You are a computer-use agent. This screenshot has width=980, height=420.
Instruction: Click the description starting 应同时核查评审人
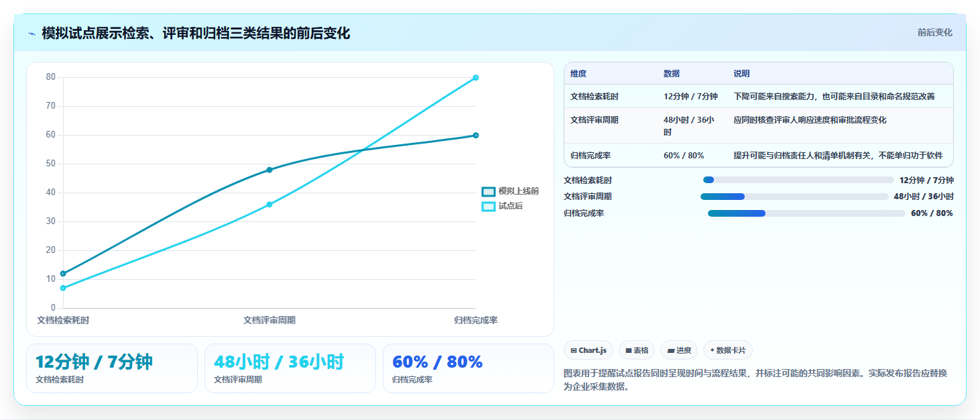[x=810, y=120]
